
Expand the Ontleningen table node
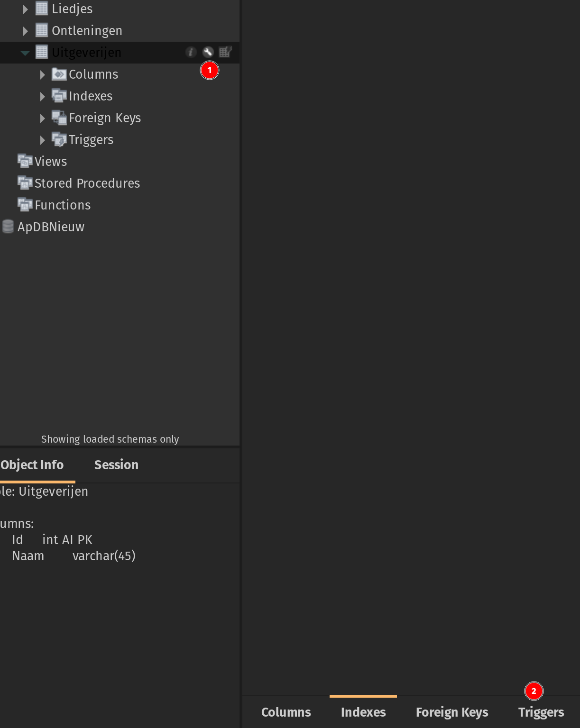point(26,31)
